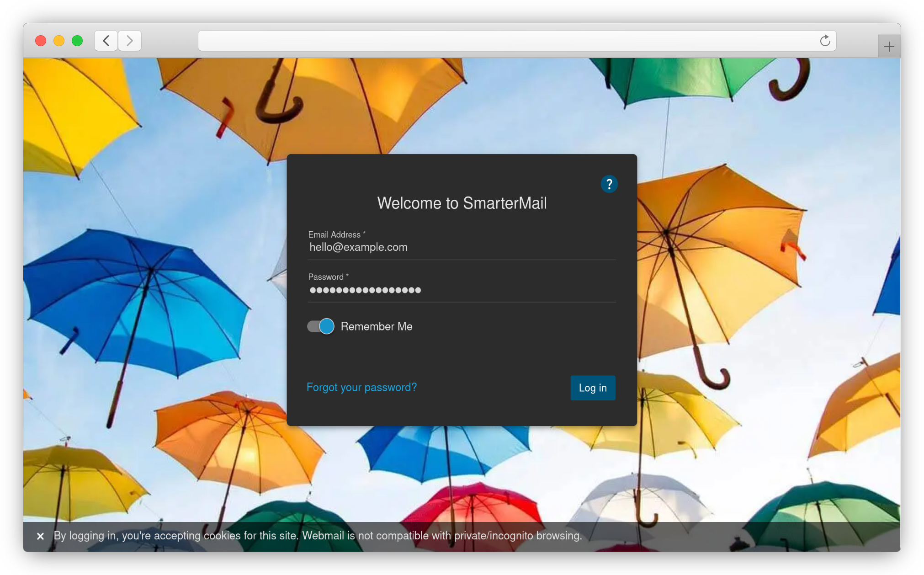Click the red close window button
Viewport: 924px width, 575px height.
41,41
